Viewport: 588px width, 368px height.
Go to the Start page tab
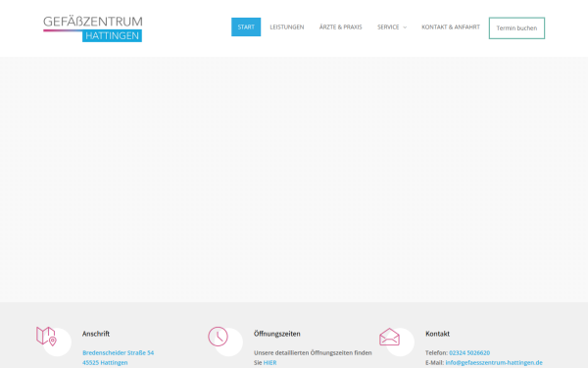pyautogui.click(x=246, y=27)
